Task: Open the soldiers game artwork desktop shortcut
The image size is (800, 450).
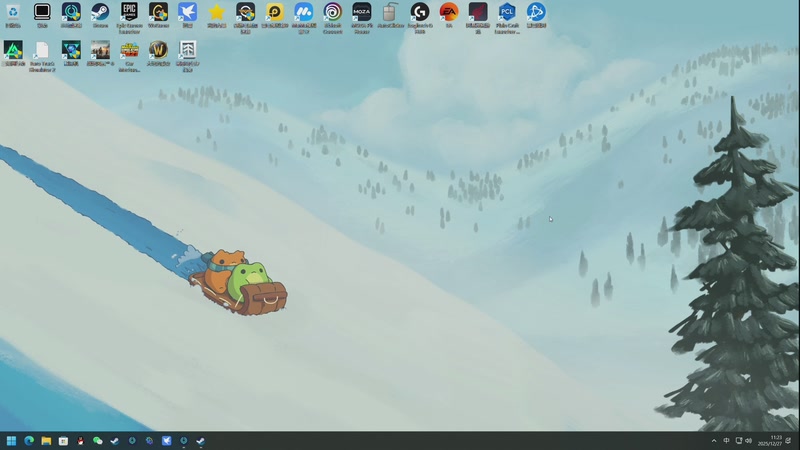Action: click(100, 54)
